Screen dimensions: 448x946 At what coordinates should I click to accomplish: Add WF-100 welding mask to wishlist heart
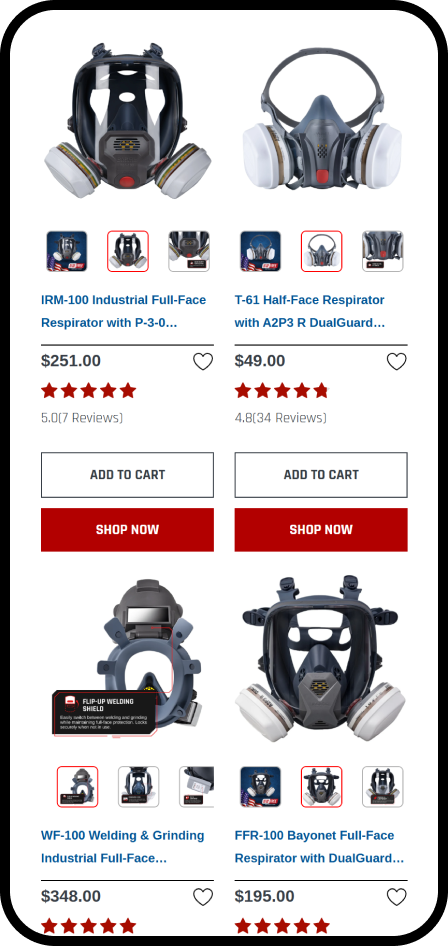(203, 897)
